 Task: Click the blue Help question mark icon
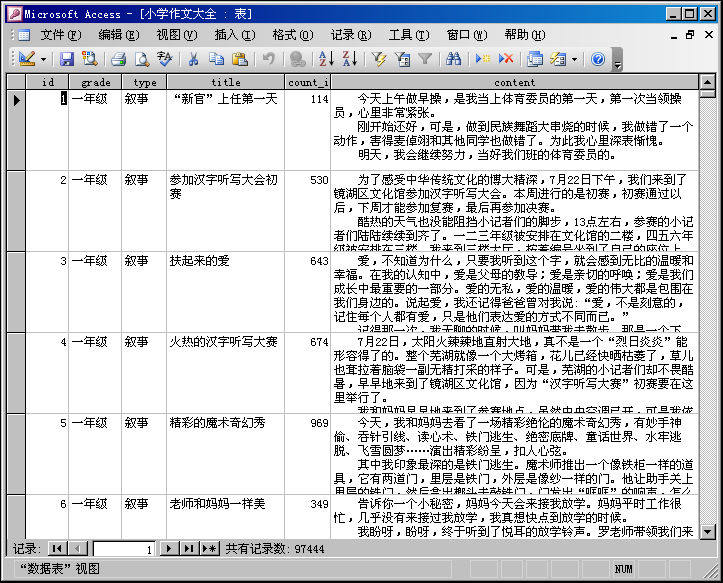tap(598, 59)
